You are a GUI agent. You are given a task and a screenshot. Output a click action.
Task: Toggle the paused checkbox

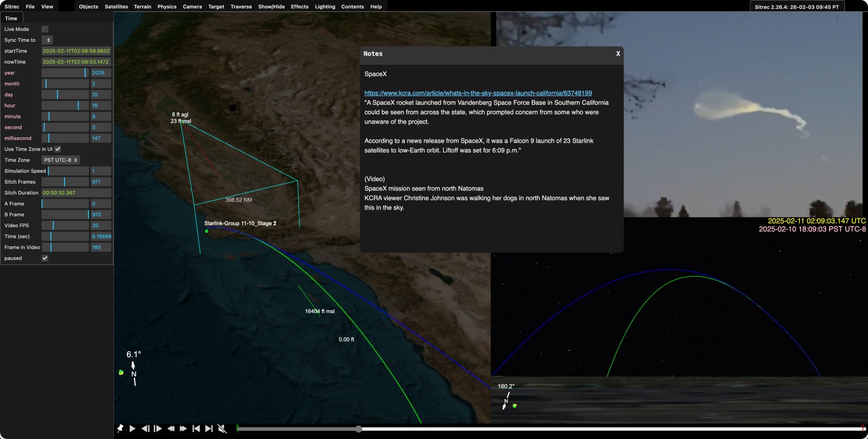click(45, 258)
